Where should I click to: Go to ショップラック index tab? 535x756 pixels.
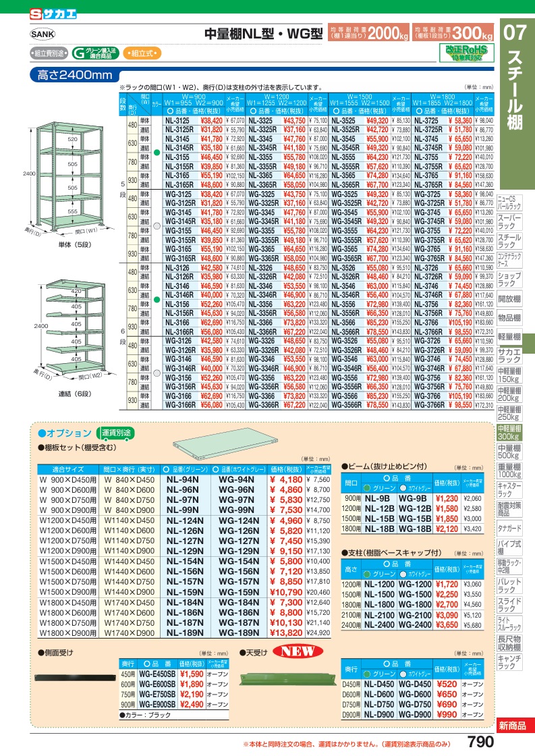pos(509,279)
